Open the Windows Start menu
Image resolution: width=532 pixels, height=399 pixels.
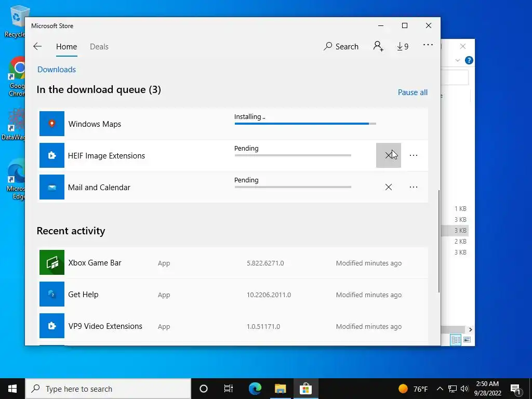point(12,389)
